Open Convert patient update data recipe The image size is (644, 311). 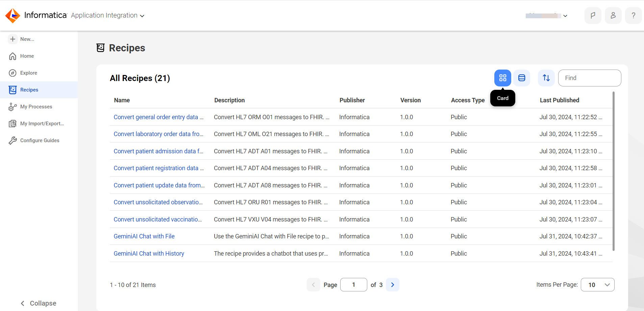(x=159, y=185)
